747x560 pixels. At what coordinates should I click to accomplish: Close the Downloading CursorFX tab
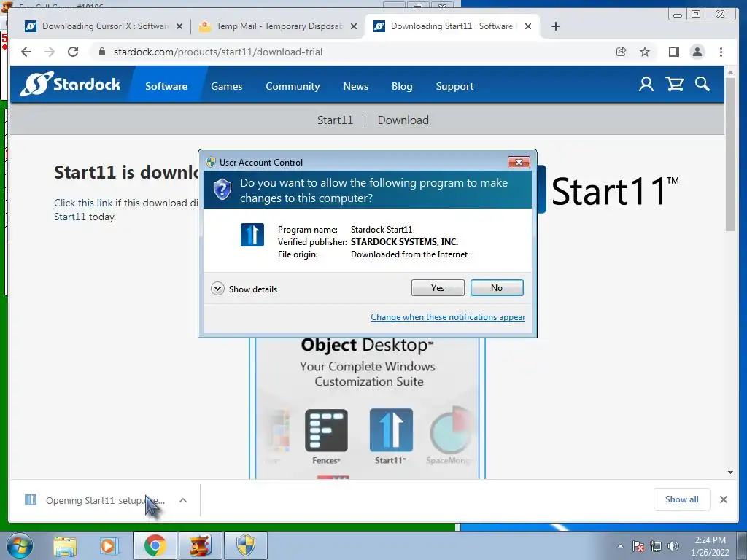(x=179, y=26)
